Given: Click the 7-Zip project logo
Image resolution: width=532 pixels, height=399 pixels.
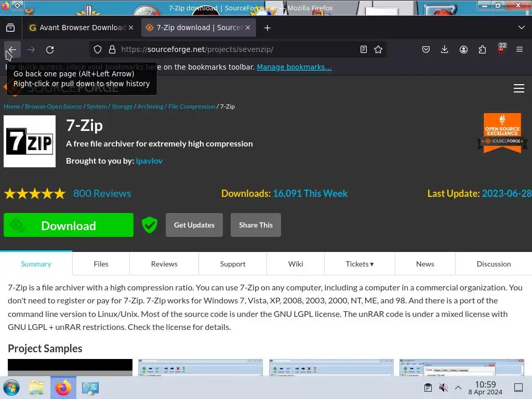Looking at the screenshot, I should pyautogui.click(x=30, y=141).
